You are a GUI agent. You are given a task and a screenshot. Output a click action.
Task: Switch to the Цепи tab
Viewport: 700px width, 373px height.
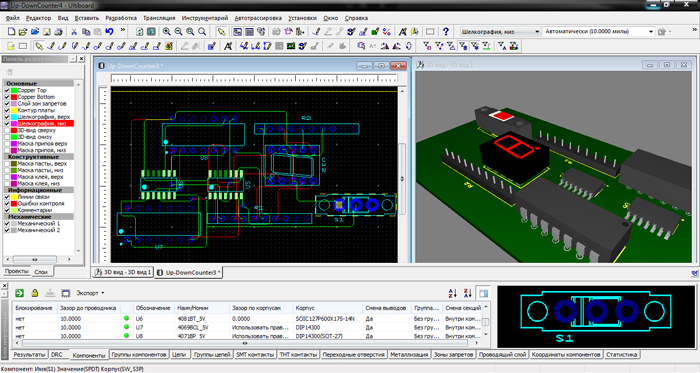pos(179,355)
